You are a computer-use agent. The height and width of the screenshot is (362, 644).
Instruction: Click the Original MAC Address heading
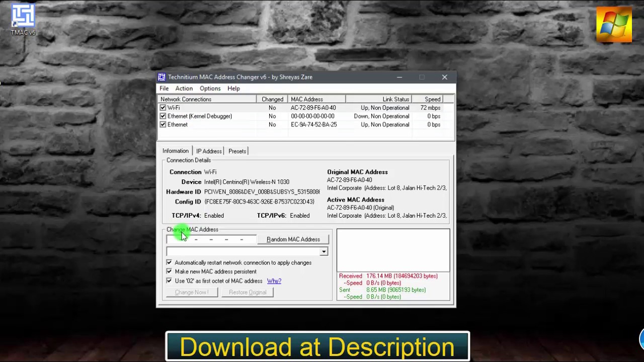(x=357, y=172)
